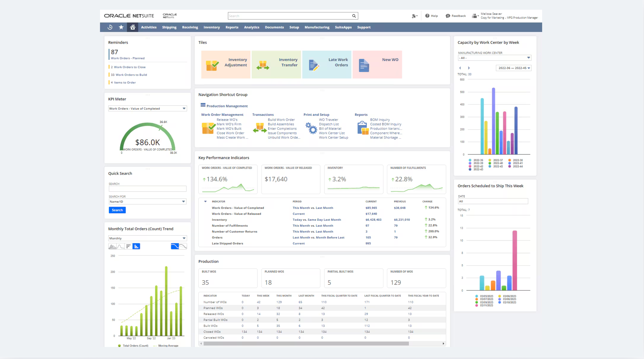Open the Manufacturing menu
The width and height of the screenshot is (644, 359).
tap(317, 27)
